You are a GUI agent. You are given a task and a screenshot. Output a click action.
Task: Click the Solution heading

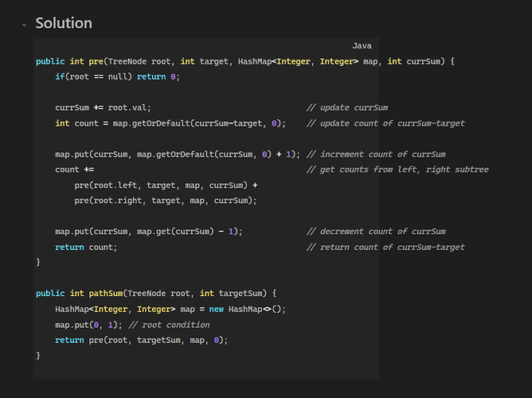[x=64, y=23]
